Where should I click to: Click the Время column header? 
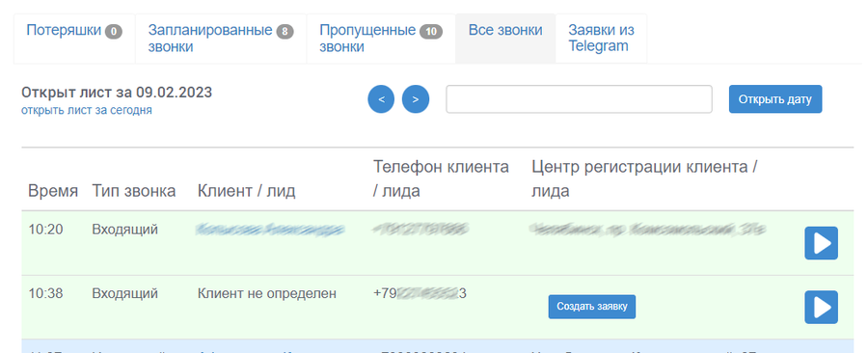click(53, 191)
